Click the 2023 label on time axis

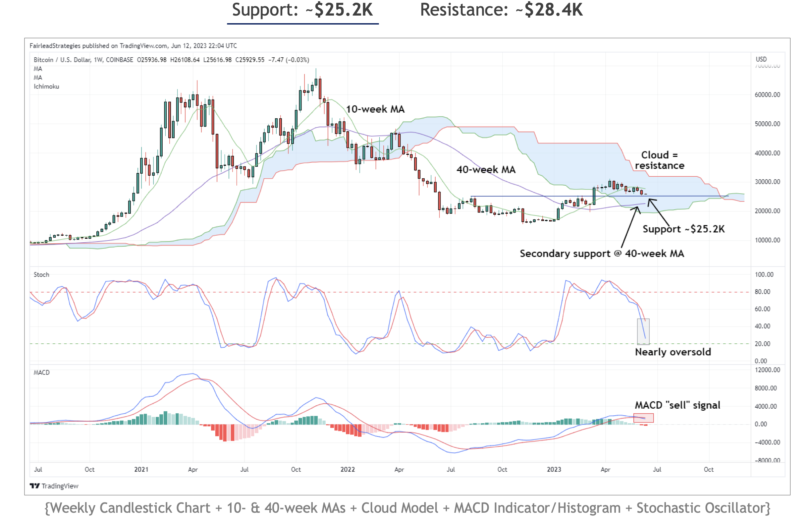click(x=554, y=469)
